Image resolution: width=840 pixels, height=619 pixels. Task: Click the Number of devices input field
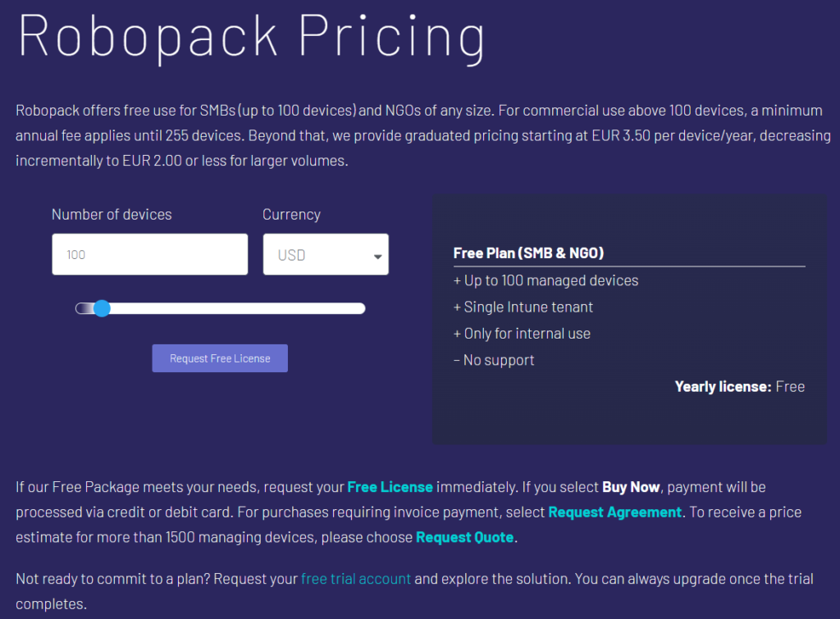click(x=149, y=254)
